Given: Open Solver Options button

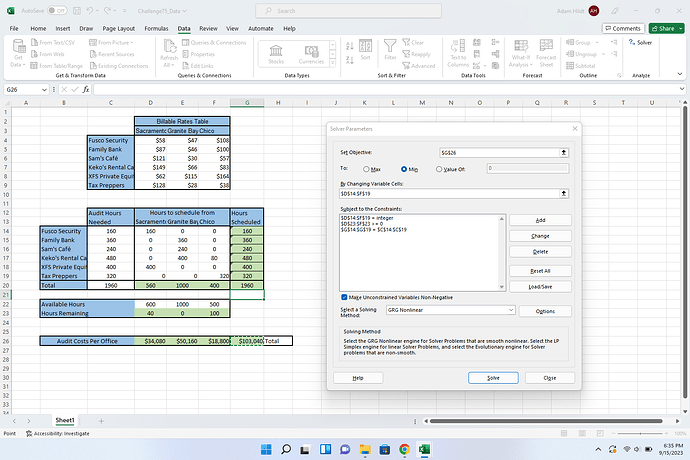Looking at the screenshot, I should coord(545,311).
